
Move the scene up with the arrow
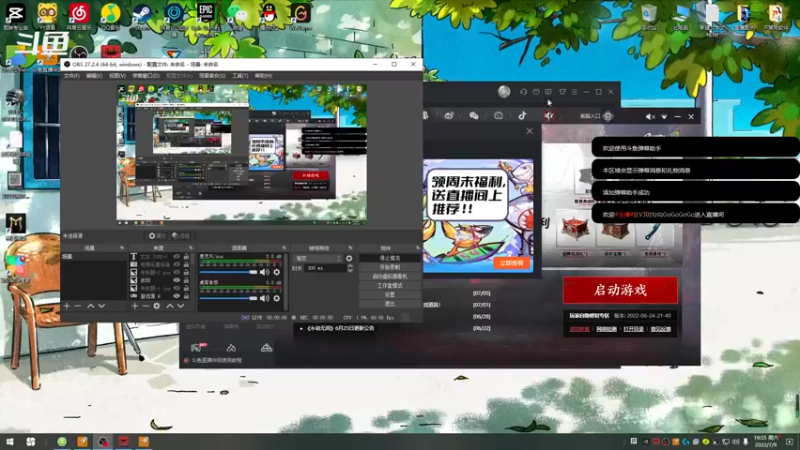(x=90, y=306)
